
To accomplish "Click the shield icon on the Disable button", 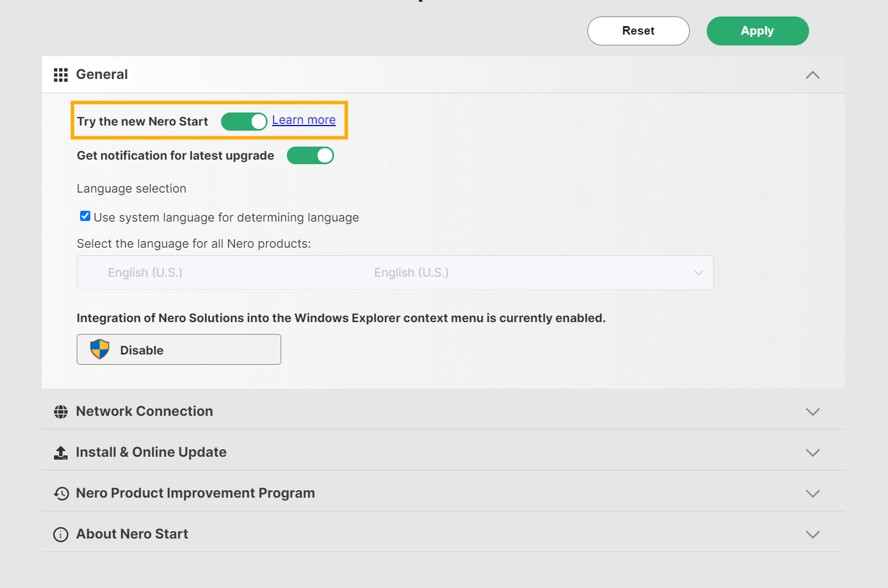I will point(100,349).
